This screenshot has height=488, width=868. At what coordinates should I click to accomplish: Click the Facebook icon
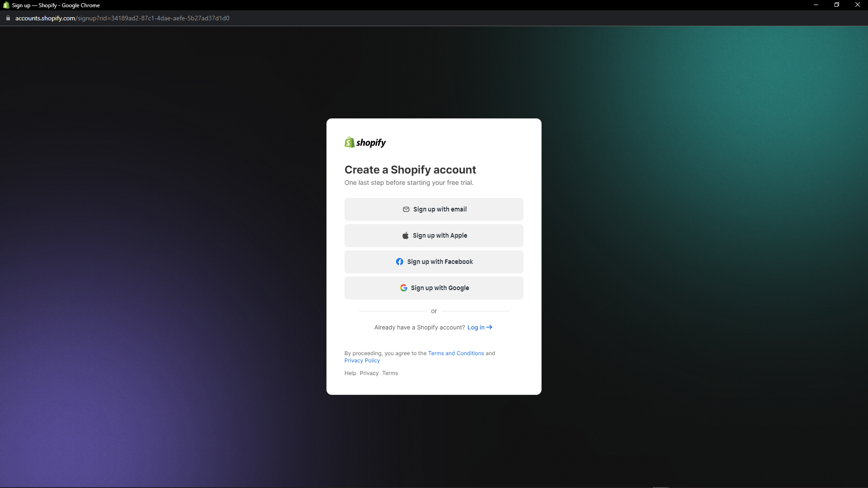(400, 262)
